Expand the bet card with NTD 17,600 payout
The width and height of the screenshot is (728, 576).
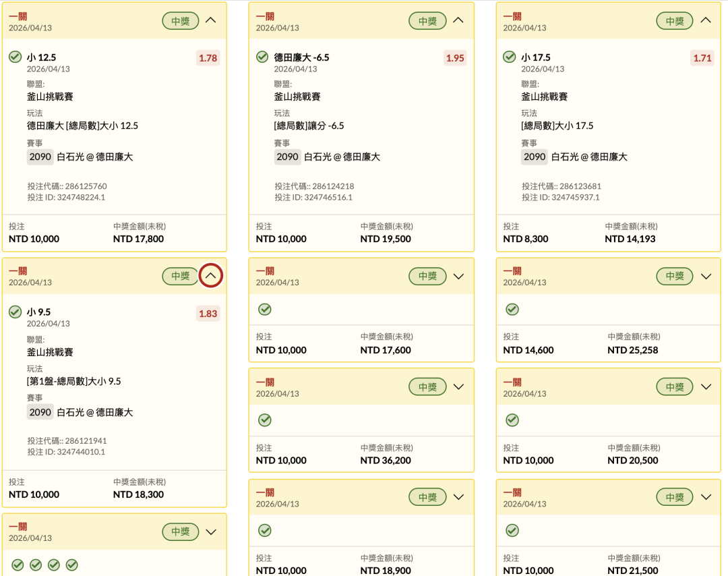click(458, 276)
